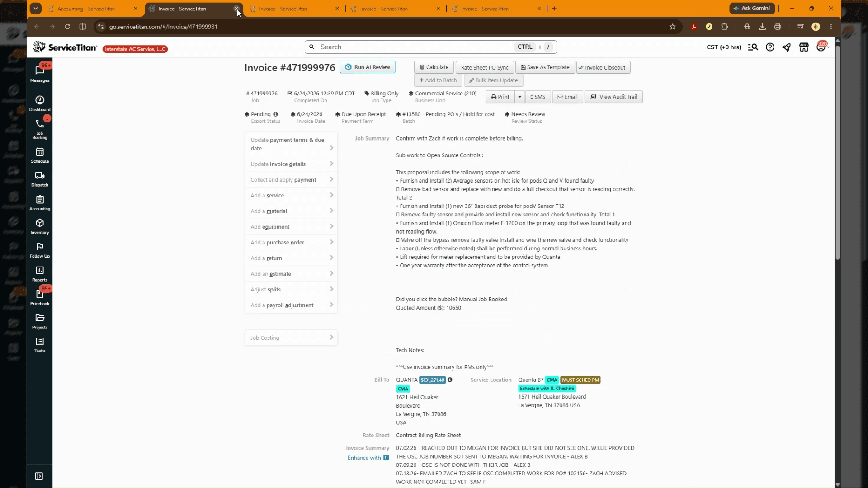Click the MUST SCHED PM tag

pos(580,380)
